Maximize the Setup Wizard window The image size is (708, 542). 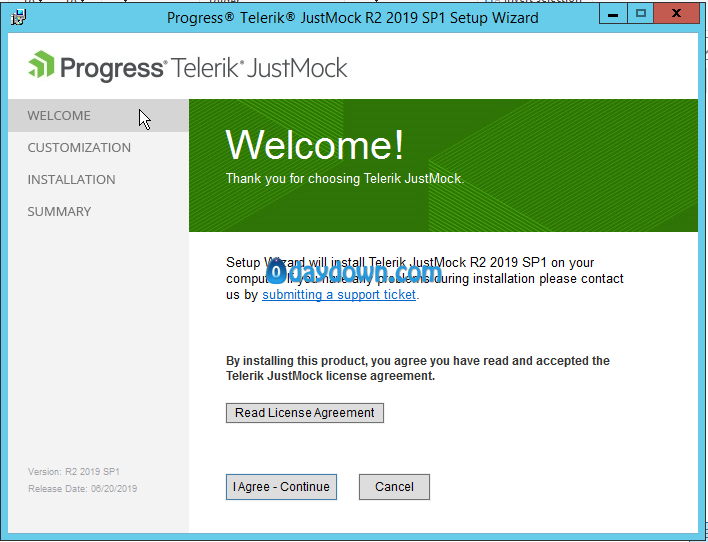[x=640, y=14]
